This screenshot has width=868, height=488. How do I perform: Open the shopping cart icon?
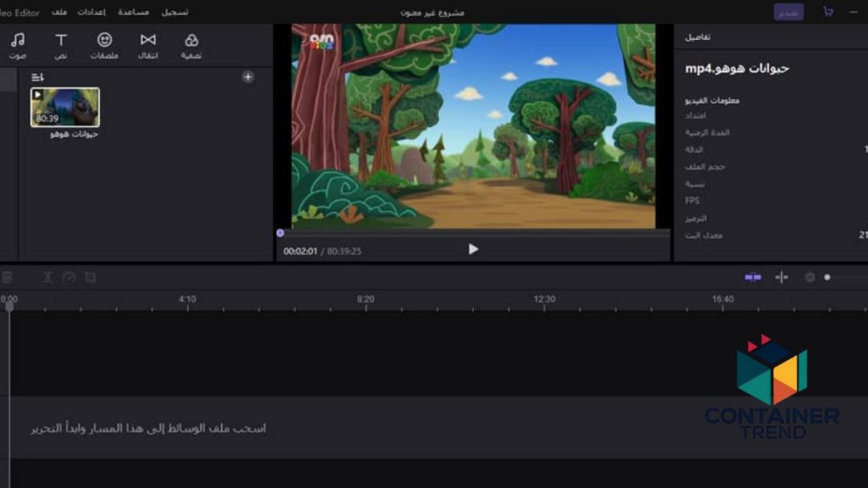(x=828, y=12)
